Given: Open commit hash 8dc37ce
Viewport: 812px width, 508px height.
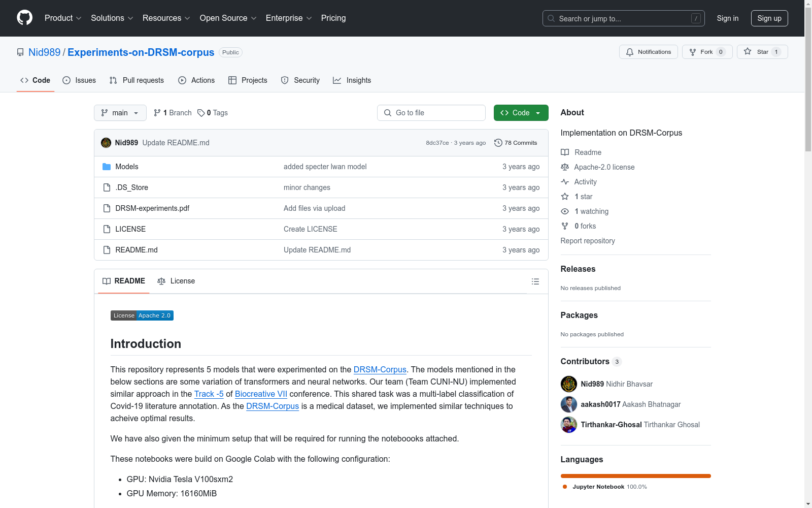Looking at the screenshot, I should click(437, 143).
